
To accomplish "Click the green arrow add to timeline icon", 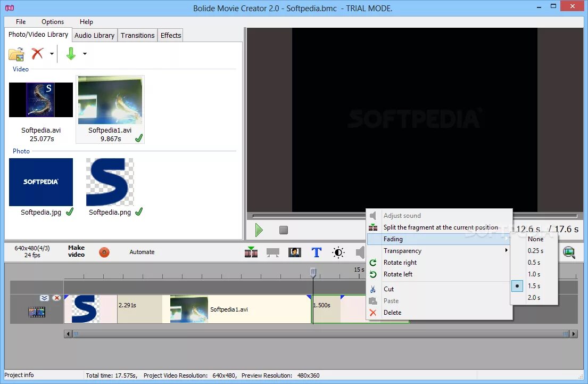I will (71, 54).
